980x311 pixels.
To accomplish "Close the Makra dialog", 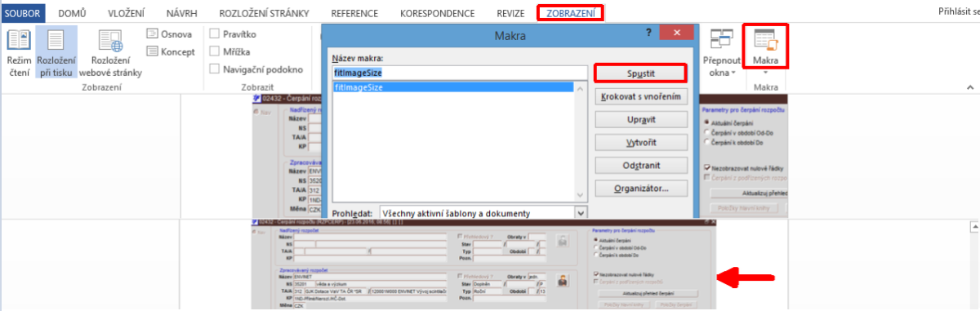I will click(x=676, y=33).
